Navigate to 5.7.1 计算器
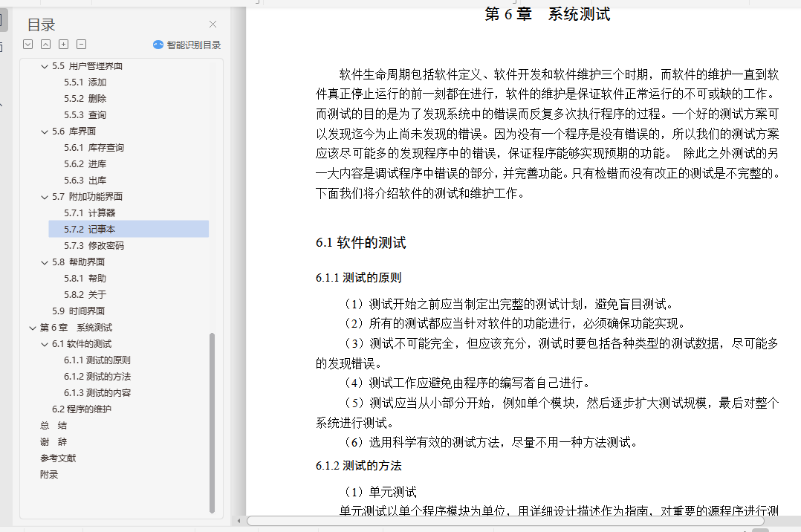The height and width of the screenshot is (532, 801). [89, 213]
